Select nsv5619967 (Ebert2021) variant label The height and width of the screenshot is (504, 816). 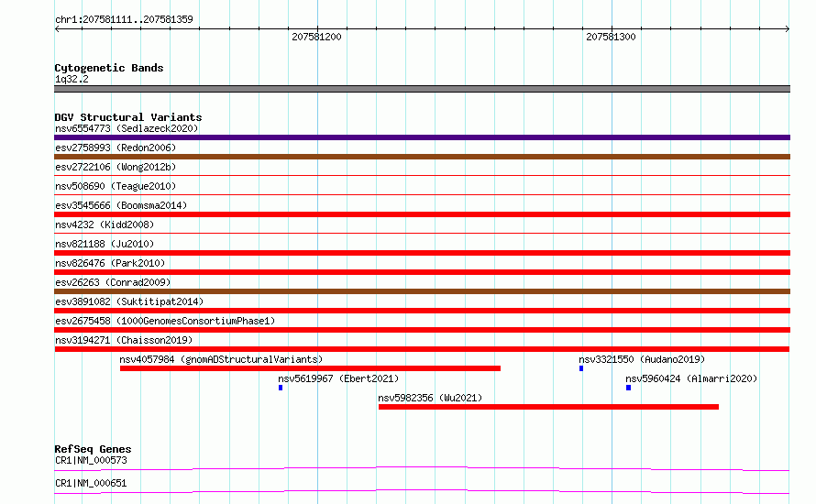(338, 378)
